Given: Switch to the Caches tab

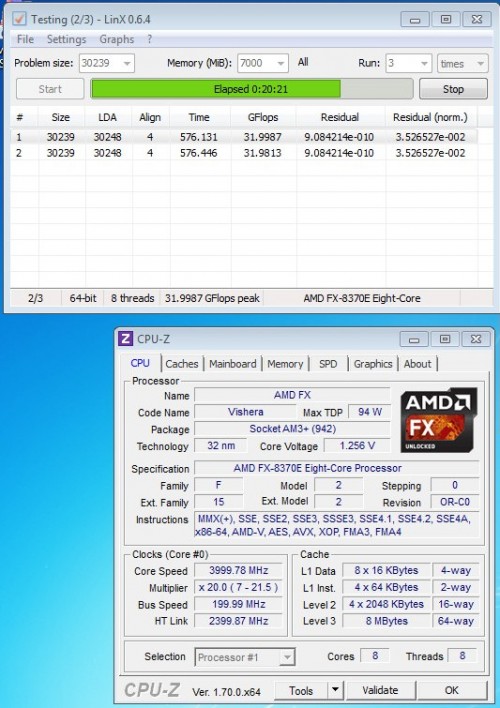Looking at the screenshot, I should point(182,364).
